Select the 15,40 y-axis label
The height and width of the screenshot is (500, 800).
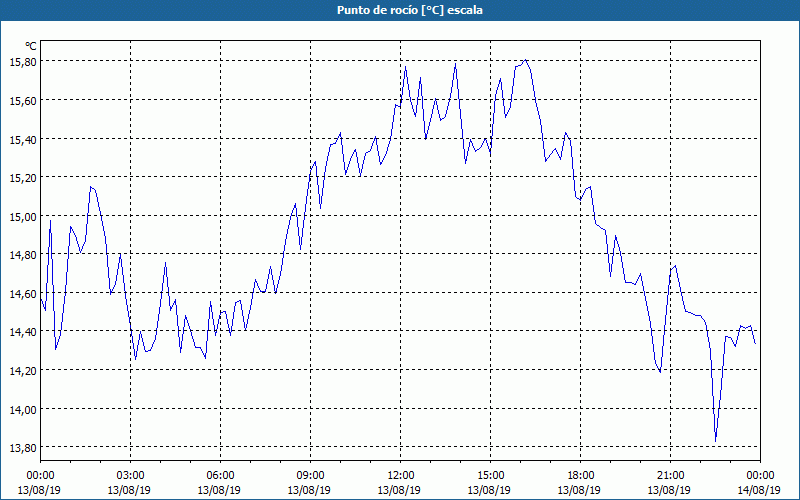click(x=23, y=139)
